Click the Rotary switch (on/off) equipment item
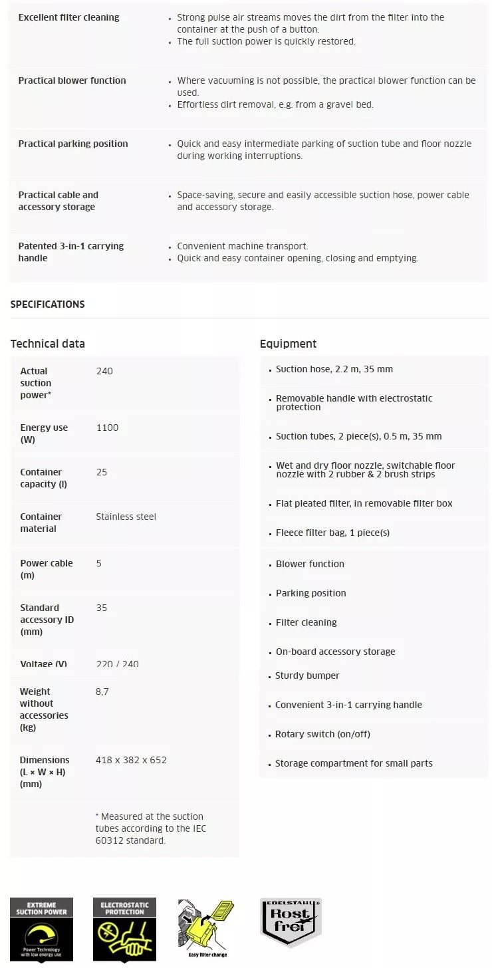 pos(322,734)
